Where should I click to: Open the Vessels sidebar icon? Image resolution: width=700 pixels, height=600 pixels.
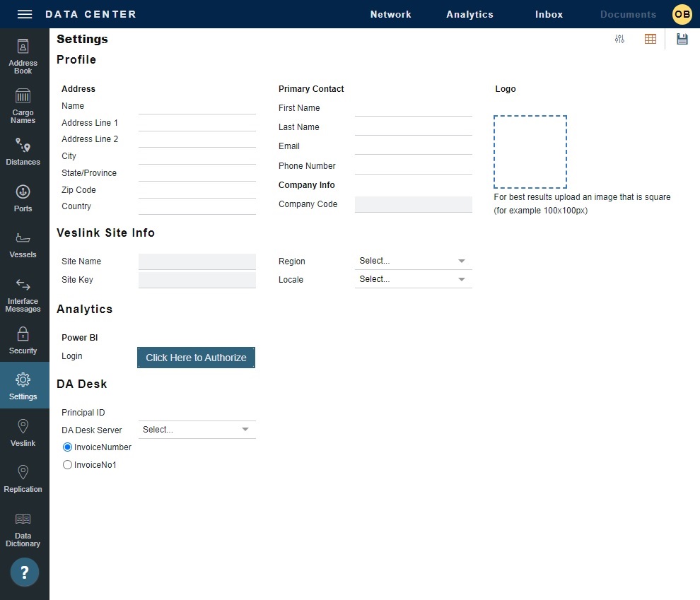23,245
